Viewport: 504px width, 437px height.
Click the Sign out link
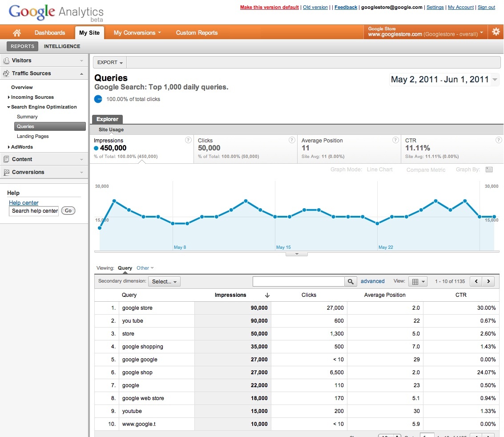486,7
